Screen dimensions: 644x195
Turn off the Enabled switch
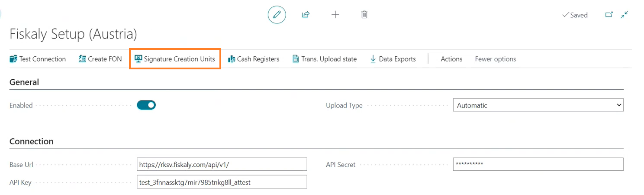click(x=146, y=105)
